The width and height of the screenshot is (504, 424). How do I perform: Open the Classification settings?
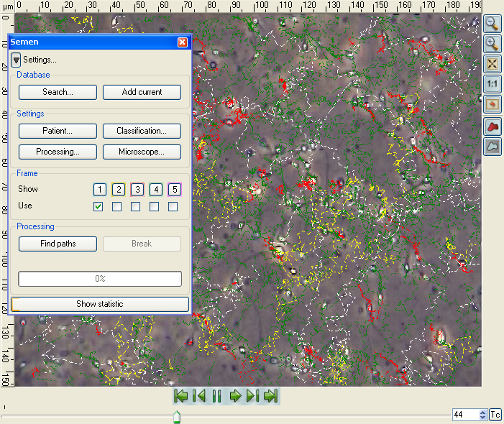[x=142, y=131]
